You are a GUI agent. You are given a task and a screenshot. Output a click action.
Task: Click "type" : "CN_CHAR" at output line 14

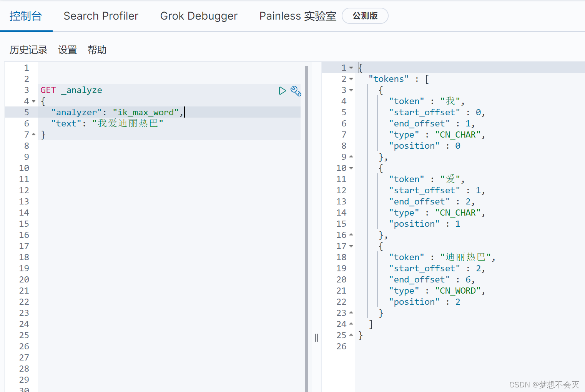point(437,213)
